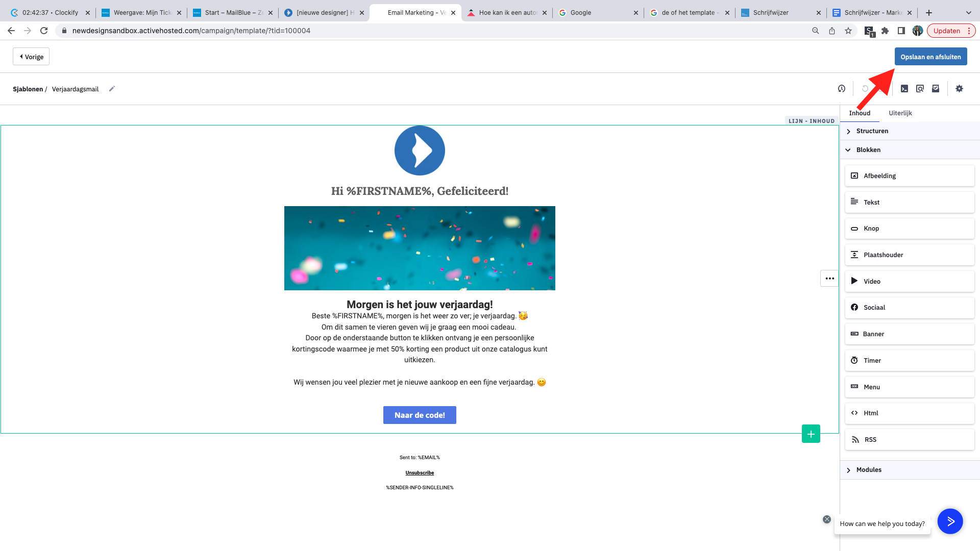Switch to the Inhoud tab
The width and height of the screenshot is (980, 551).
860,113
